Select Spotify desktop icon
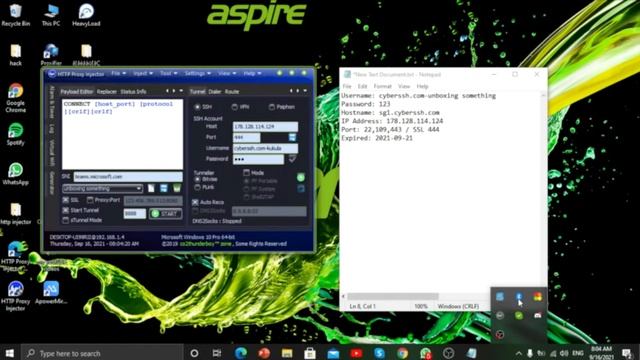 coord(16,134)
